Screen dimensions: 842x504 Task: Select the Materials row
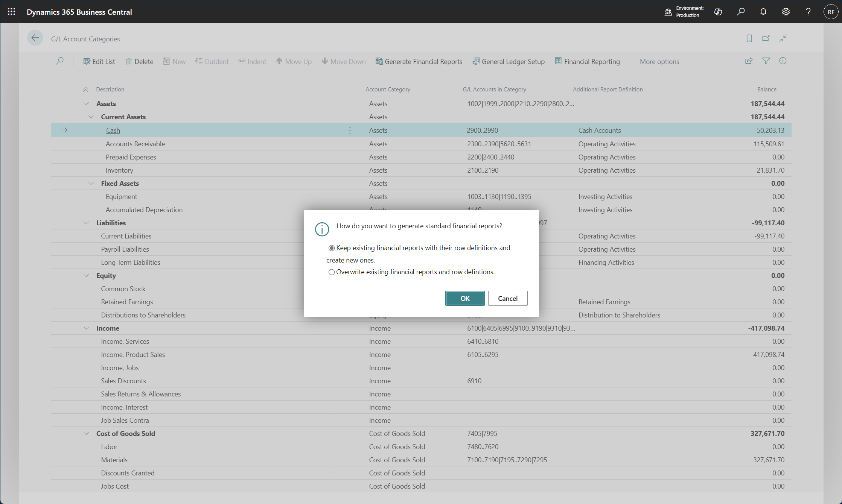tap(421, 460)
